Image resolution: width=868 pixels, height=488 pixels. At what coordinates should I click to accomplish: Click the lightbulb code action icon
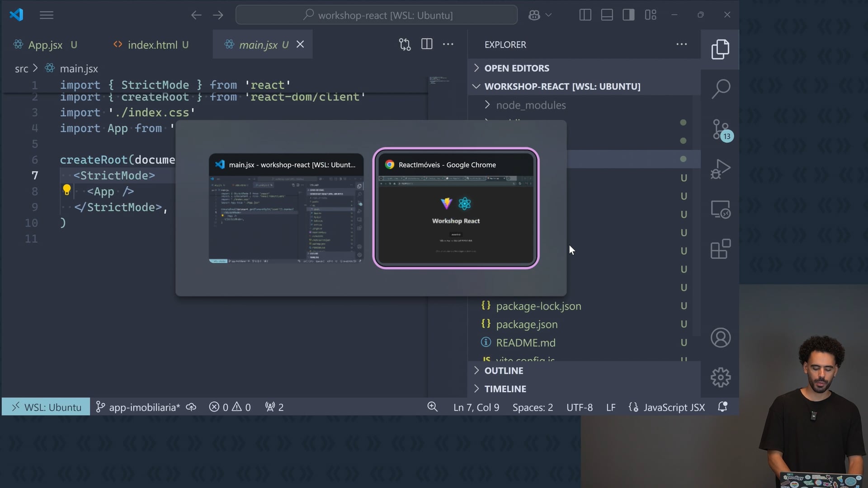coord(66,190)
